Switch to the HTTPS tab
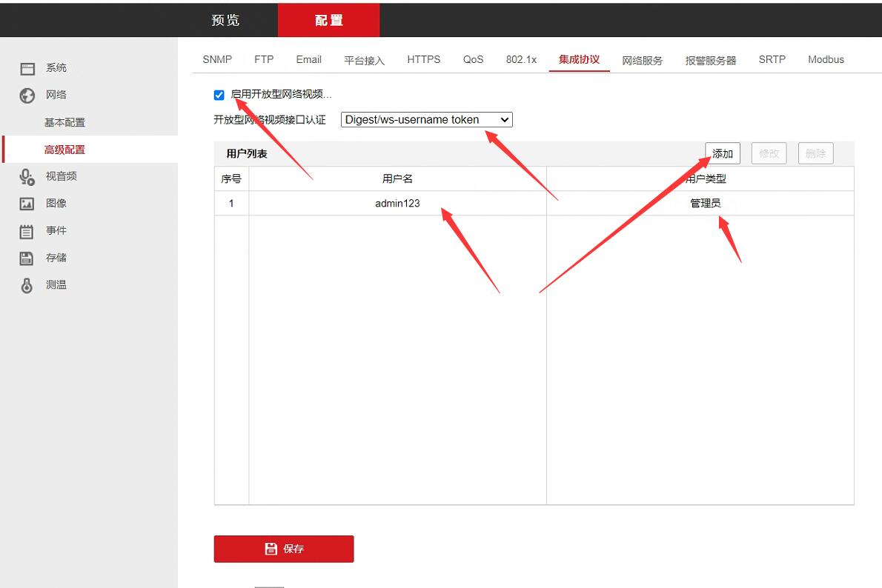 pyautogui.click(x=423, y=60)
